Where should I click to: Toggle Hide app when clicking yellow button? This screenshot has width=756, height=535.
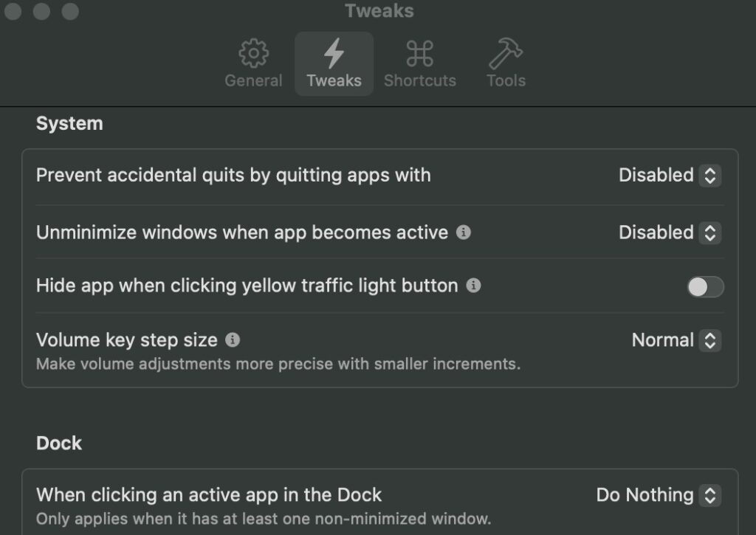[705, 287]
